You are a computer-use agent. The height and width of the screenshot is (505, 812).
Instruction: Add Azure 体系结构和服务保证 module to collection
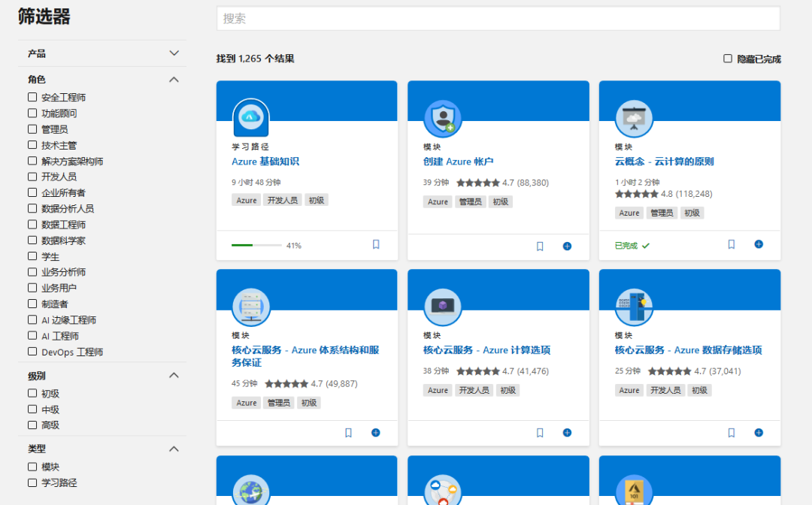375,433
